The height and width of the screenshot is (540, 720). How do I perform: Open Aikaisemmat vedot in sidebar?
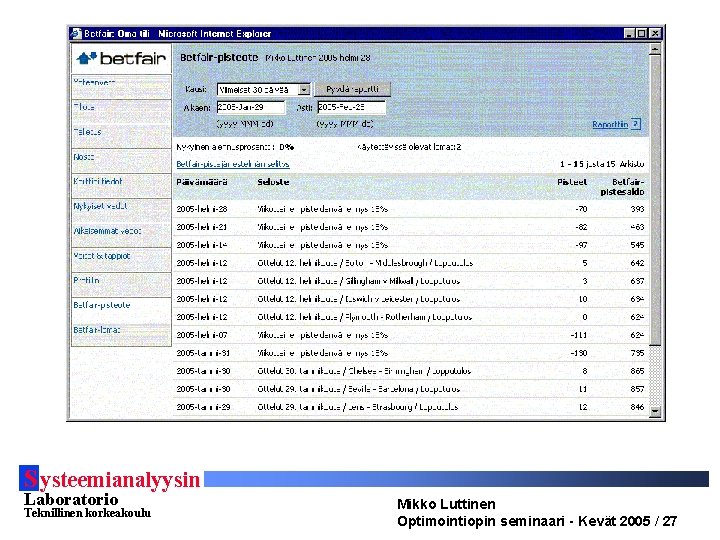point(121,235)
